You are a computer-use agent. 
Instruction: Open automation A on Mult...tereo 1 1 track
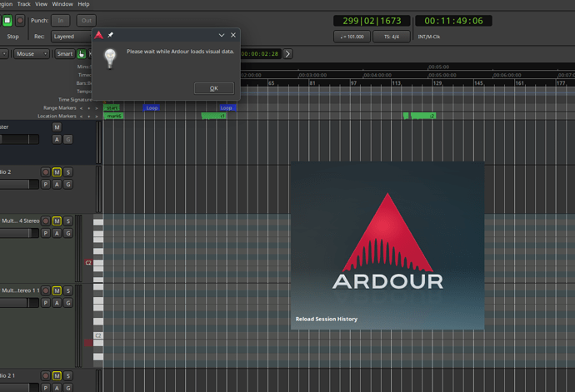57,303
